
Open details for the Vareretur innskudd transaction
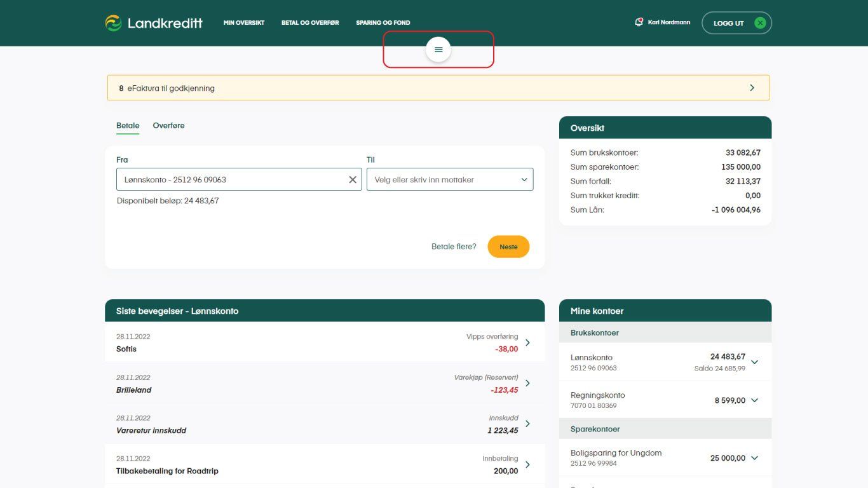527,423
